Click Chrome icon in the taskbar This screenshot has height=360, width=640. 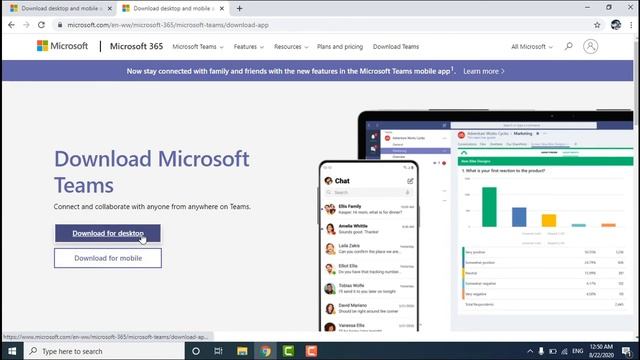click(265, 351)
